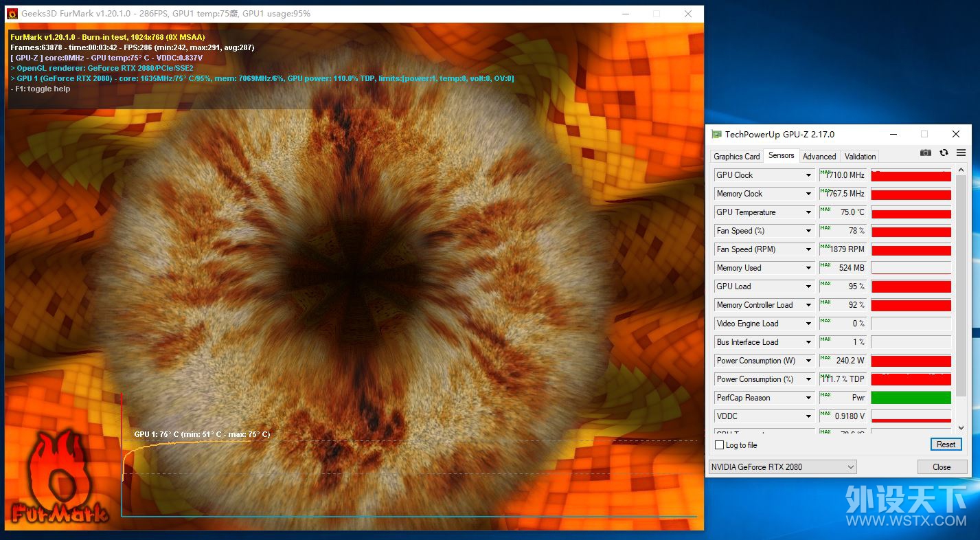Screen dimensions: 980x540
Task: Click the 1710.0 MHz GPU Clock value
Action: point(843,175)
